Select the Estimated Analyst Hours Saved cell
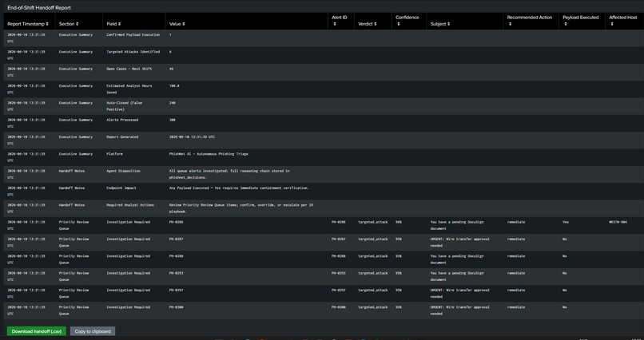The width and height of the screenshot is (644, 340). [x=129, y=89]
